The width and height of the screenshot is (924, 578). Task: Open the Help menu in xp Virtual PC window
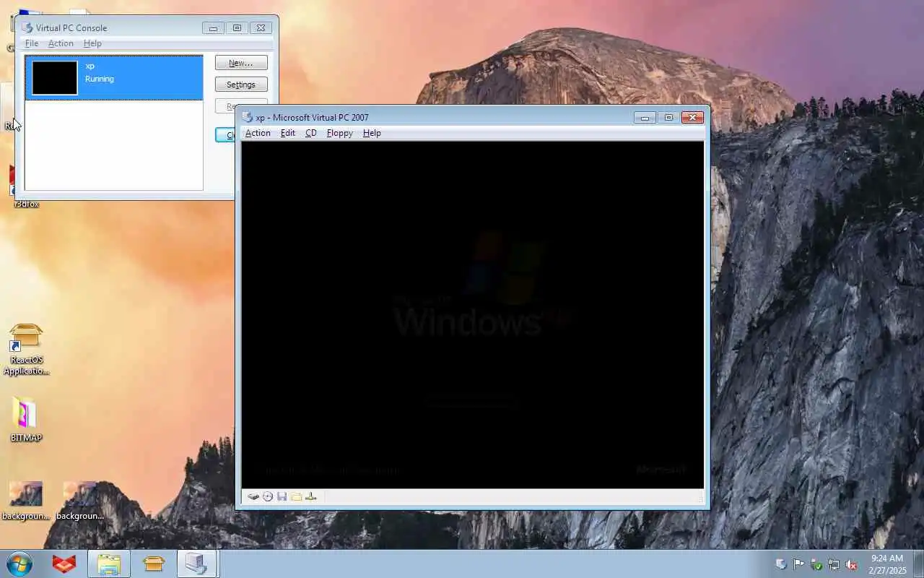click(x=372, y=133)
